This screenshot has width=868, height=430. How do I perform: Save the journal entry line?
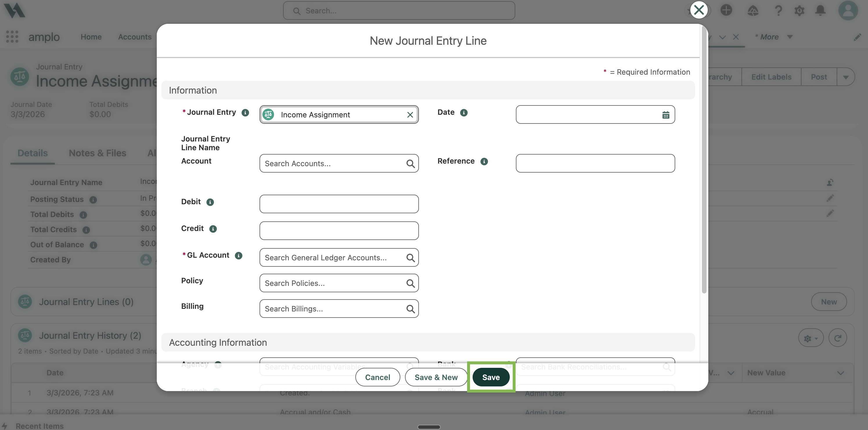coord(491,377)
